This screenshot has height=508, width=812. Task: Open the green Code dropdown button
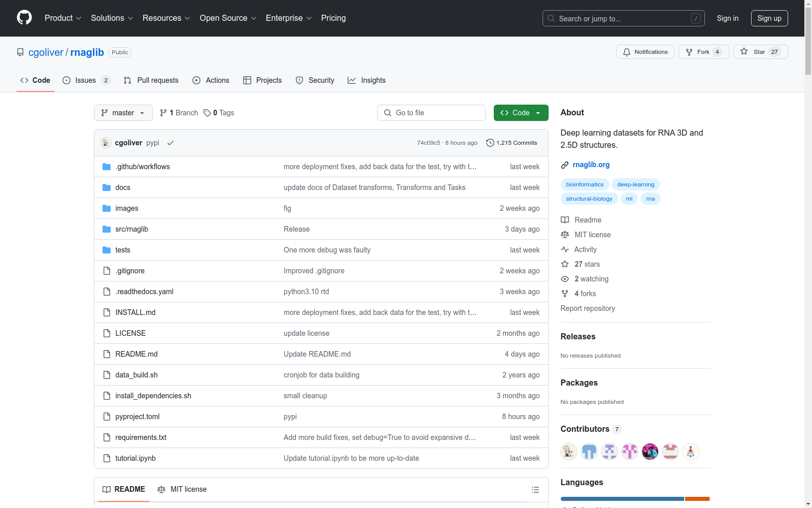point(521,113)
